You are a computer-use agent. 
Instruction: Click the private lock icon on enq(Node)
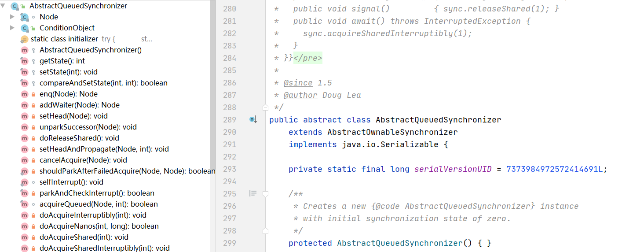33,94
